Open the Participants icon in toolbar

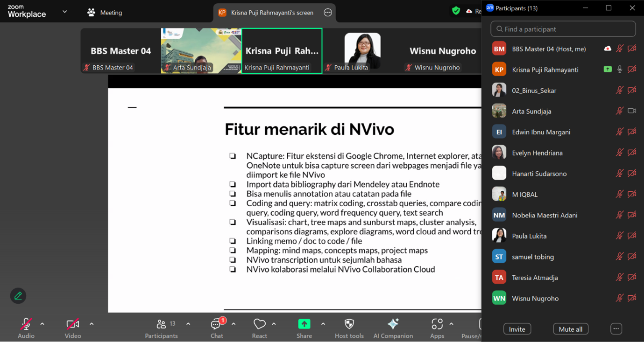coord(161,324)
